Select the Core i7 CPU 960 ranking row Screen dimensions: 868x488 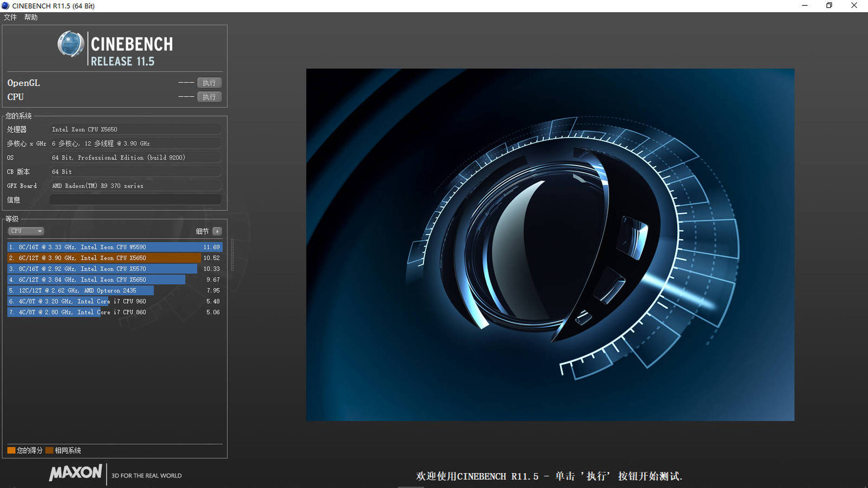(x=114, y=301)
